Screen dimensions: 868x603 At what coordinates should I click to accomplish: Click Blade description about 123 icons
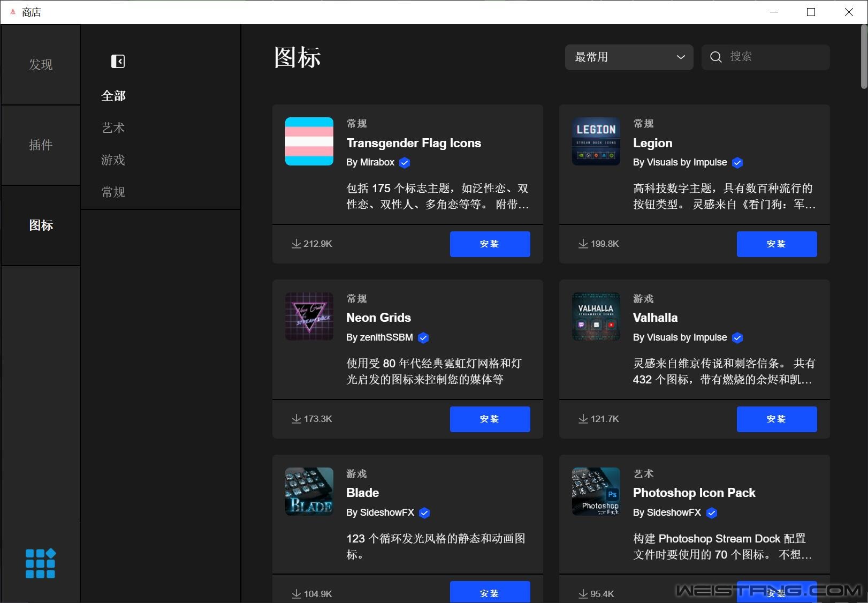point(436,547)
